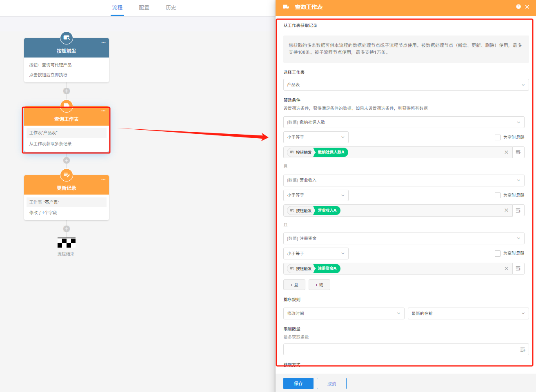Select the 按钮触发 node header
Viewport: 536px width, 392px height.
pyautogui.click(x=67, y=48)
